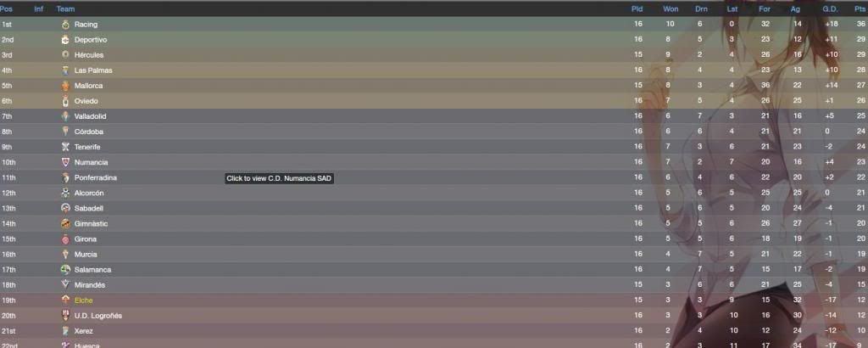
Task: Sort table by Pts column header
Action: [860, 8]
